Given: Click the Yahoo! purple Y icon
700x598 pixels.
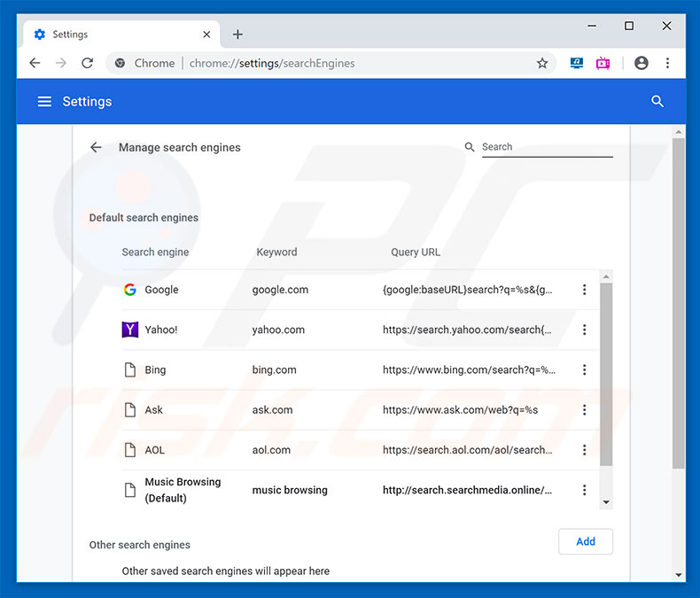Looking at the screenshot, I should (130, 330).
